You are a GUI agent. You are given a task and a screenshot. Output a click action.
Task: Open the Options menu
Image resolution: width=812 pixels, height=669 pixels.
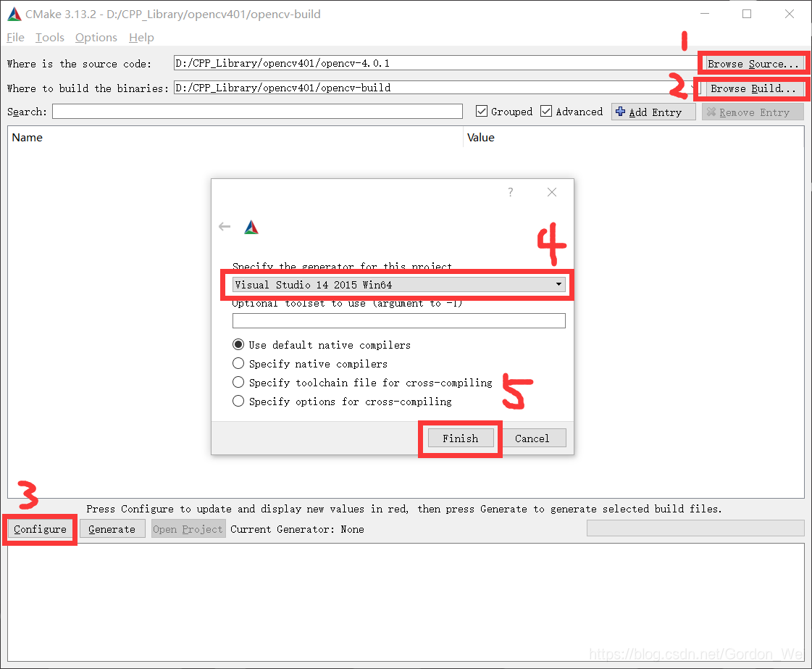tap(96, 37)
